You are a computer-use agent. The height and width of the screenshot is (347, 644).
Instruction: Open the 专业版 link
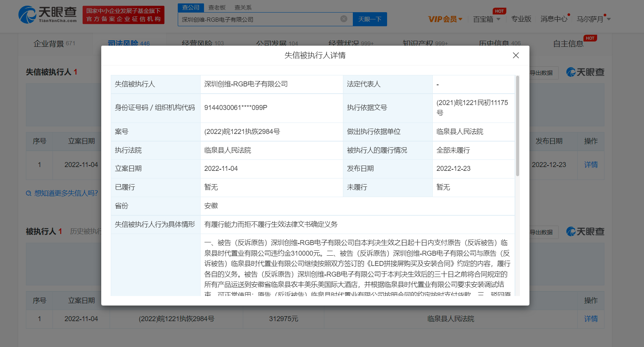click(521, 19)
